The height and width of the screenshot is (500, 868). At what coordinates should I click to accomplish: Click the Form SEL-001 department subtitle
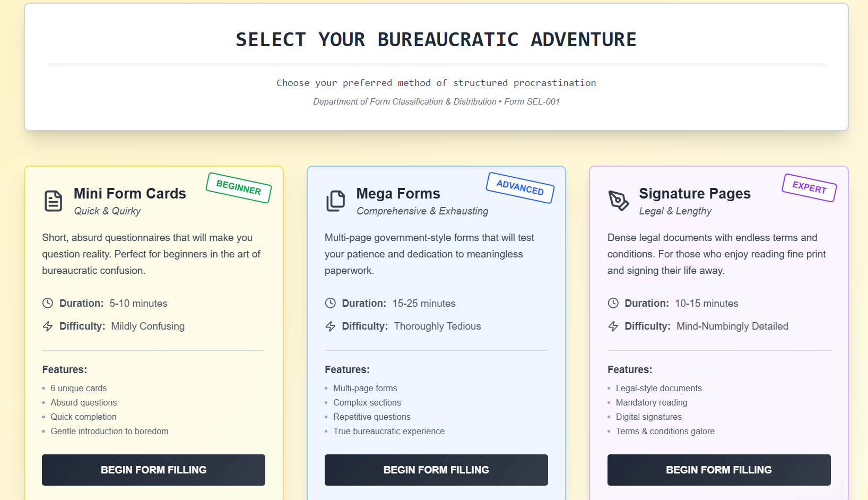pyautogui.click(x=436, y=101)
